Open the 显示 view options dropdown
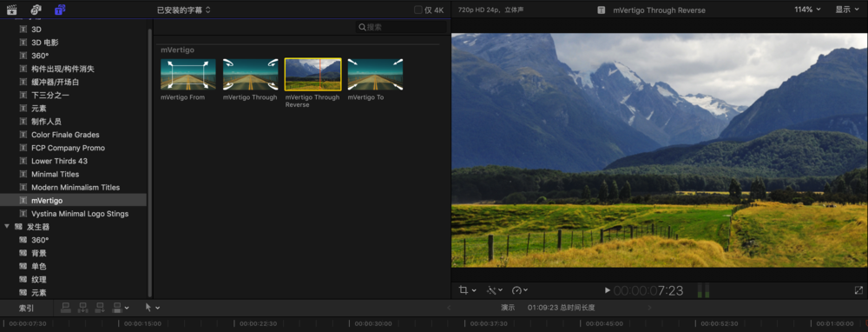868x332 pixels. (846, 10)
